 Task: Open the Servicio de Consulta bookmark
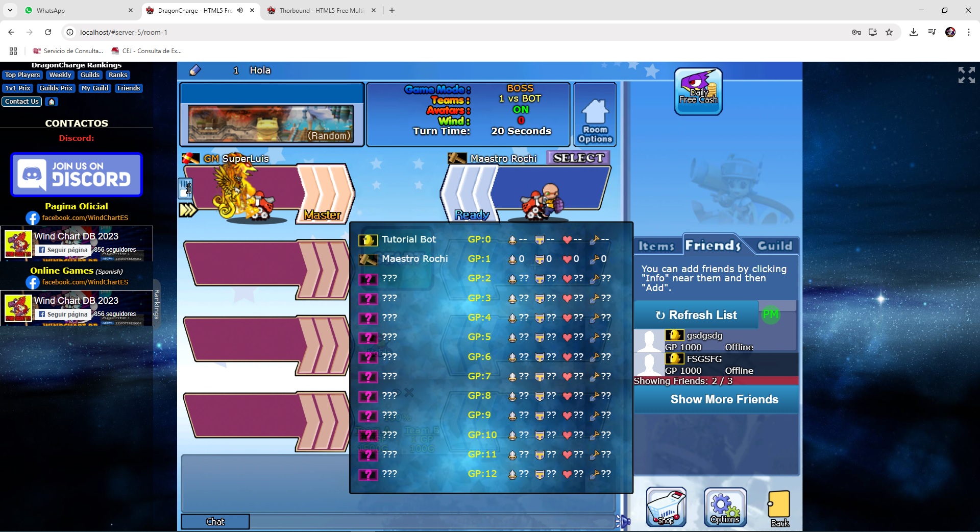(68, 51)
